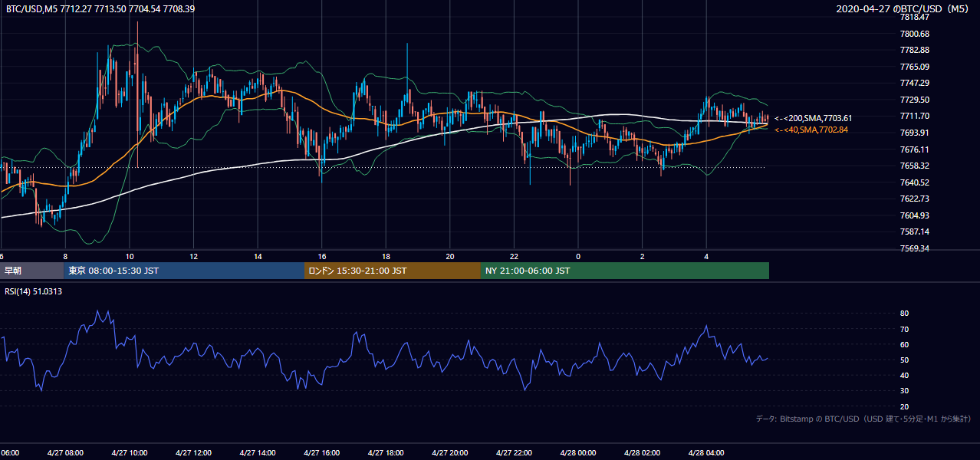
Task: Click price axis value 7782.88
Action: pyautogui.click(x=914, y=50)
